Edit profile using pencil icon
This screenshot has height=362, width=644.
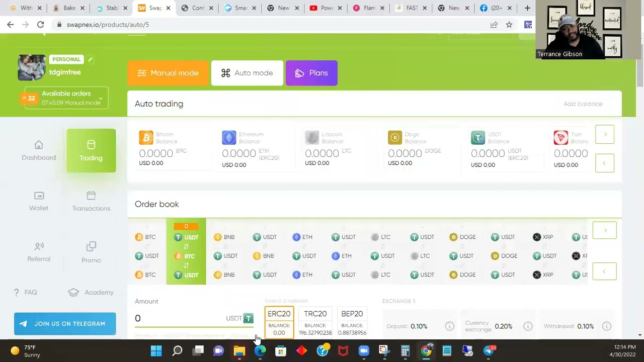click(91, 59)
